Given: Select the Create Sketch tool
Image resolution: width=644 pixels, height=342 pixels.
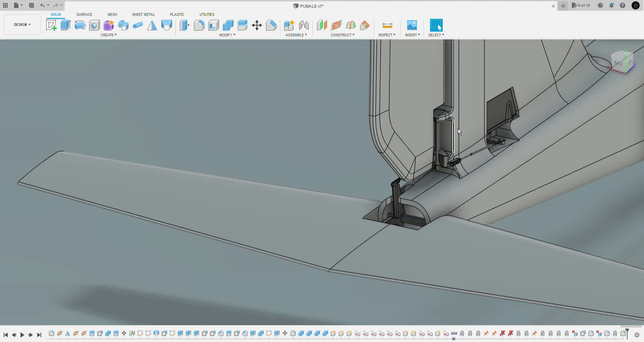Looking at the screenshot, I should 51,25.
